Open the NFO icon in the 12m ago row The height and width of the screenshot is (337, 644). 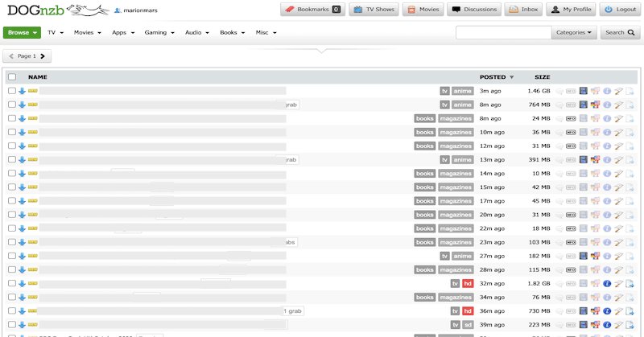click(x=571, y=146)
